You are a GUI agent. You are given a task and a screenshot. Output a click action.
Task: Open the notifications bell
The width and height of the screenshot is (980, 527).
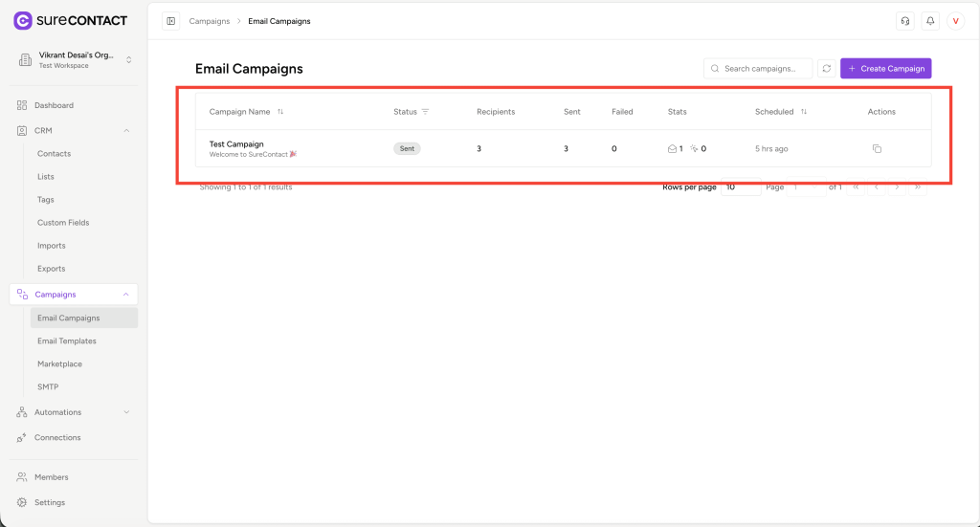point(930,21)
